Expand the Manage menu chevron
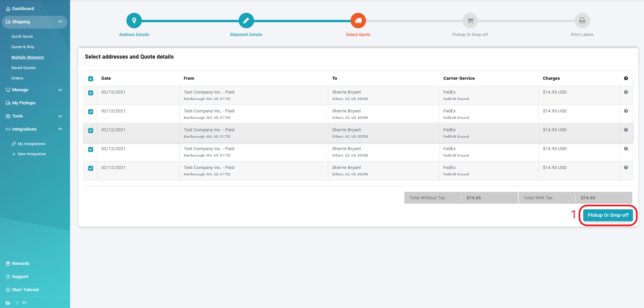 click(x=60, y=90)
